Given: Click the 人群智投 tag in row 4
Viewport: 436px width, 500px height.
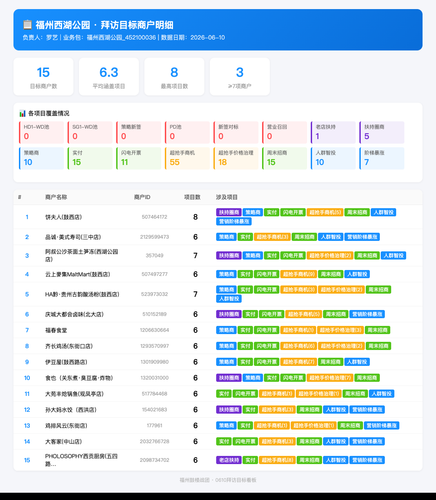Looking at the screenshot, I should (357, 274).
